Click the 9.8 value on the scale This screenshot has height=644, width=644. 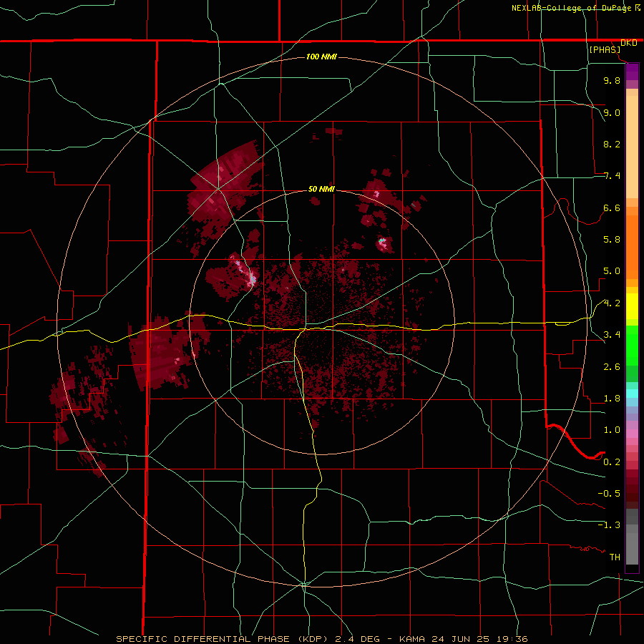point(612,80)
